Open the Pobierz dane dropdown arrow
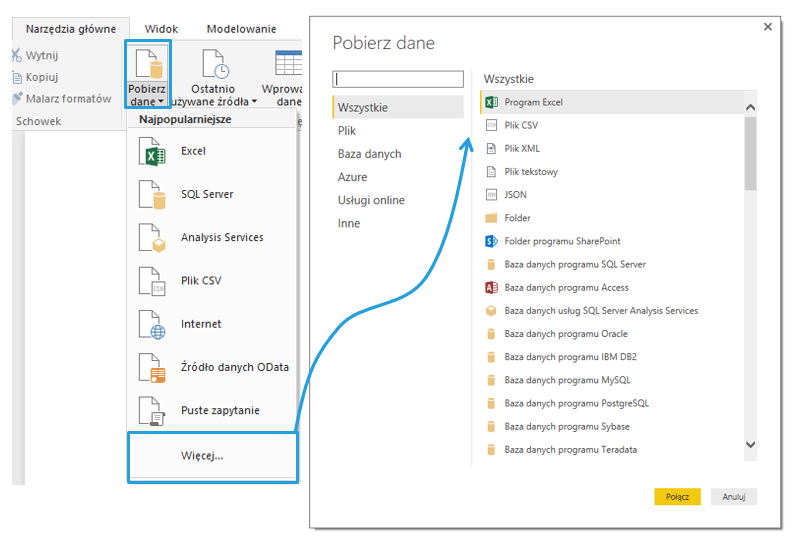Image resolution: width=796 pixels, height=539 pixels. 162,102
